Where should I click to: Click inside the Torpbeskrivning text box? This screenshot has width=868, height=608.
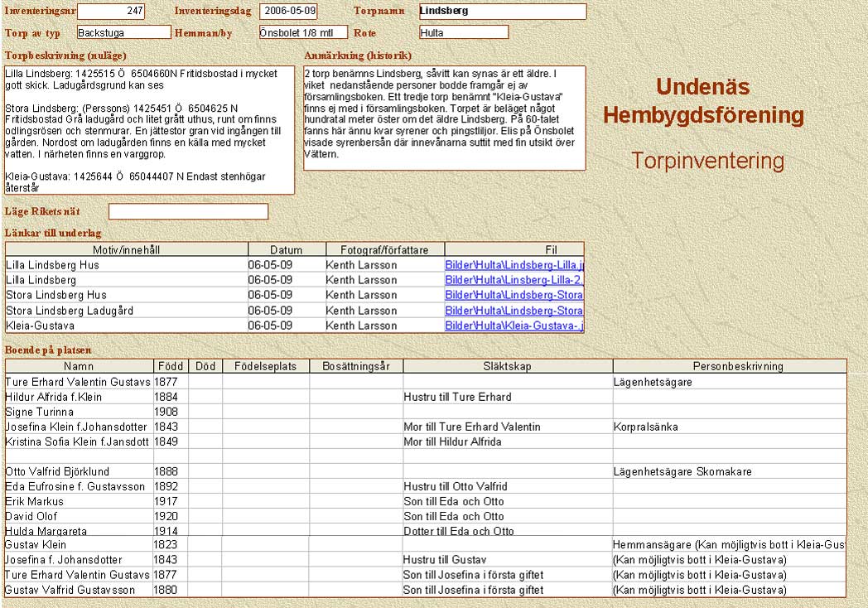(150, 130)
